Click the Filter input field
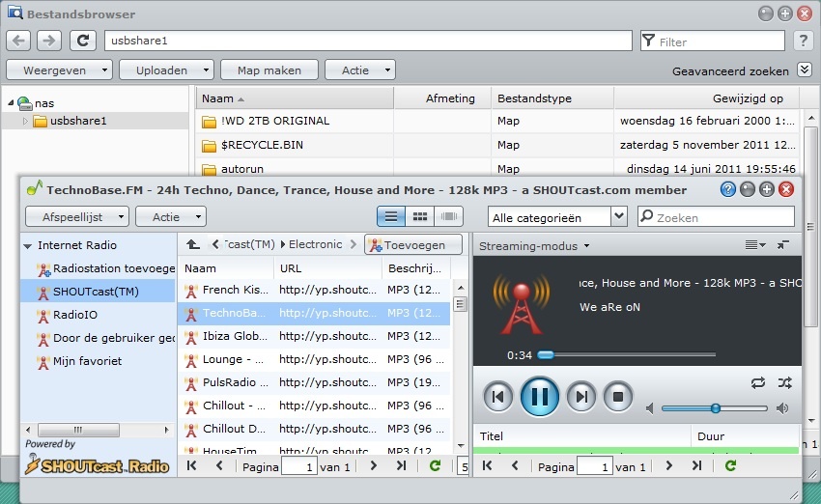The width and height of the screenshot is (821, 504). (712, 42)
